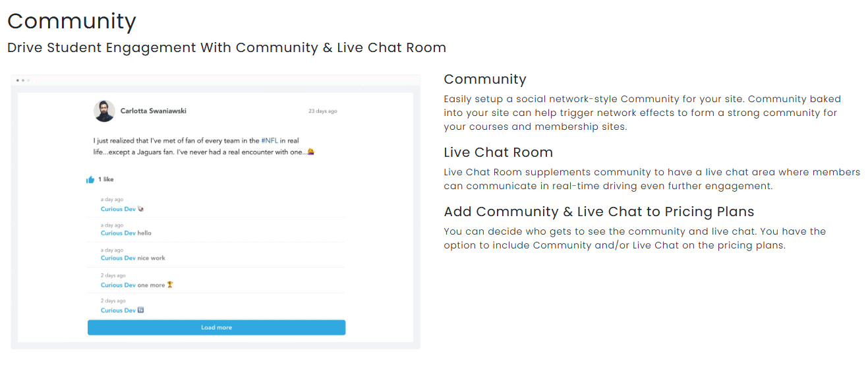Click the window dots in the mockup's top bar
868x371 pixels.
coord(23,80)
